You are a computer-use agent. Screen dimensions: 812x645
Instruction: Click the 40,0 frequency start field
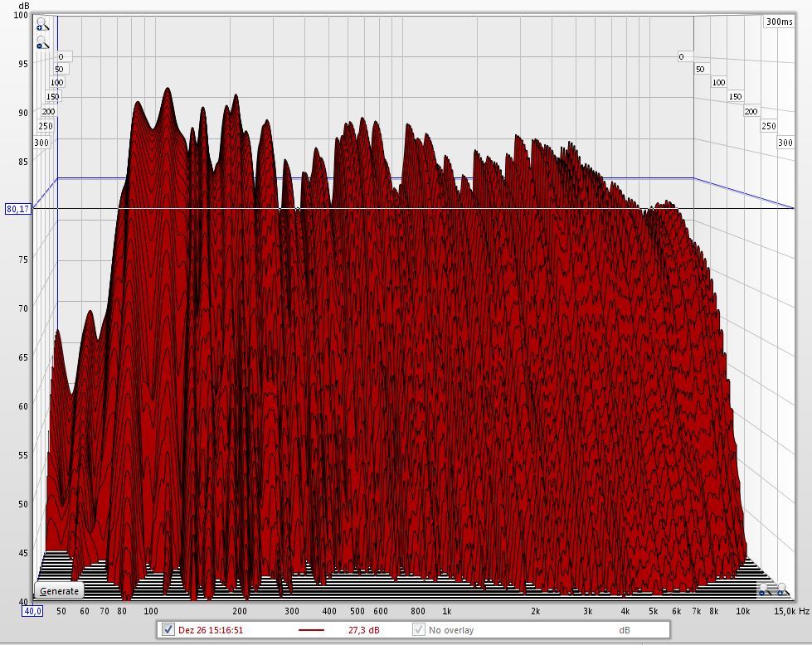pyautogui.click(x=32, y=611)
